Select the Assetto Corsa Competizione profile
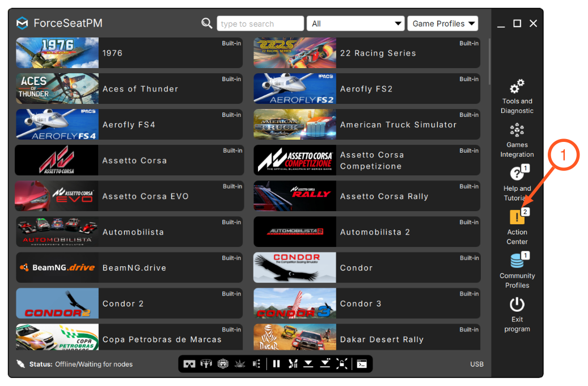This screenshot has height=386, width=588. 367,160
